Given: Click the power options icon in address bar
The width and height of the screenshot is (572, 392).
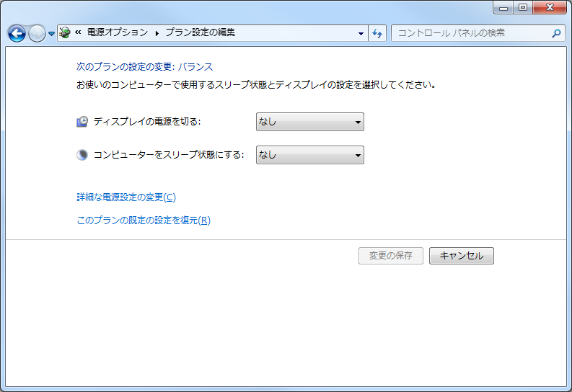Looking at the screenshot, I should (x=64, y=32).
